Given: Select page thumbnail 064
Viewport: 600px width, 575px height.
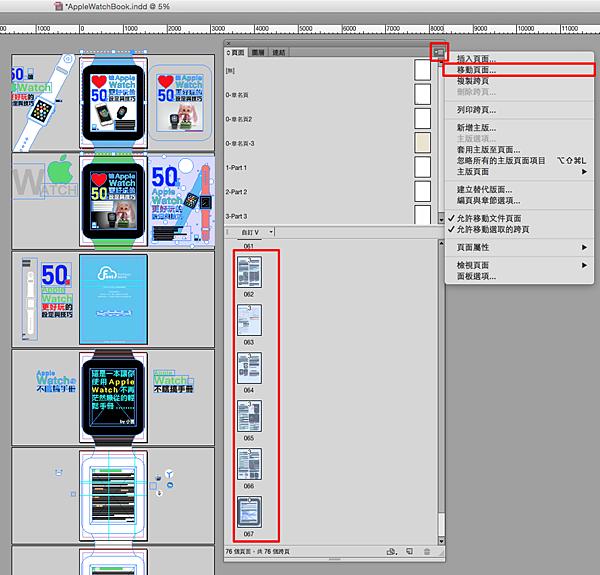Looking at the screenshot, I should [x=249, y=368].
